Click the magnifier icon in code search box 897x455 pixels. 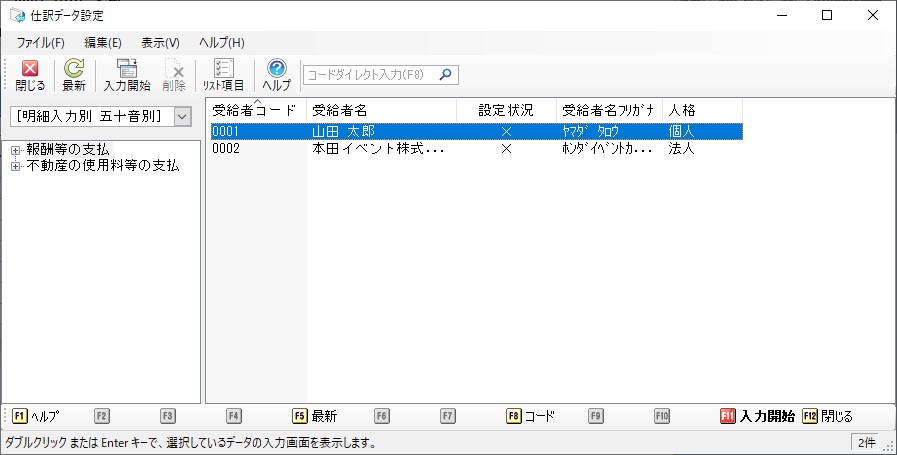[x=446, y=74]
